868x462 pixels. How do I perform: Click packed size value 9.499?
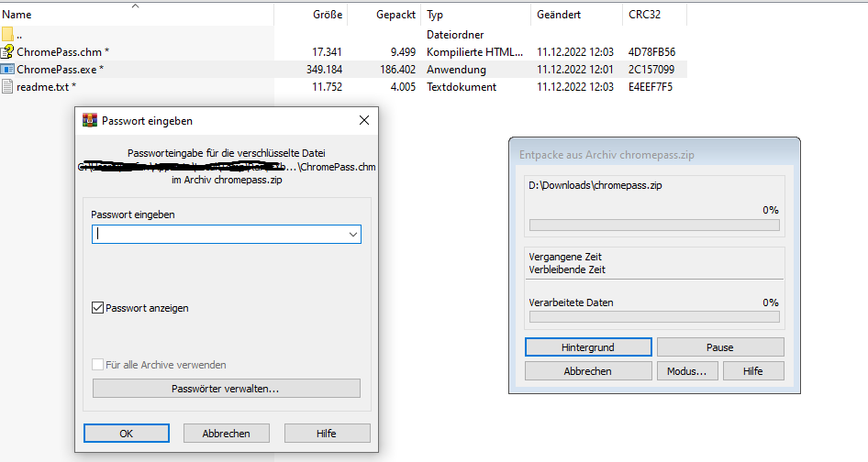[x=403, y=52]
